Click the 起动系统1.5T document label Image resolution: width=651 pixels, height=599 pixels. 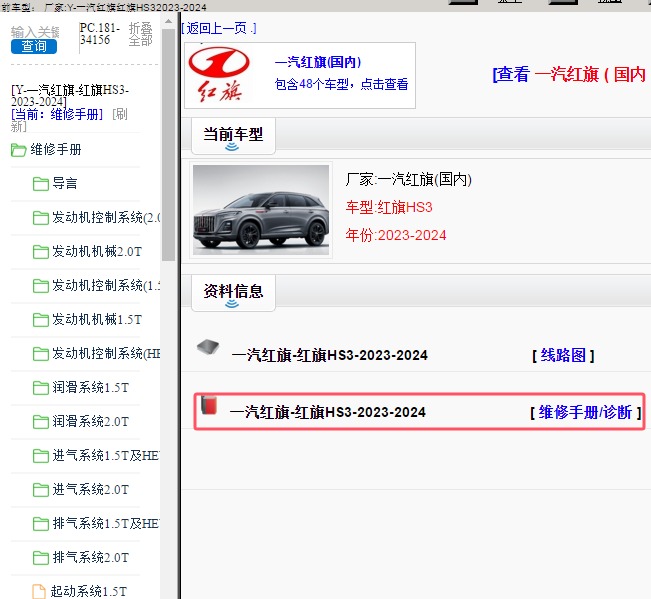[x=89, y=592]
